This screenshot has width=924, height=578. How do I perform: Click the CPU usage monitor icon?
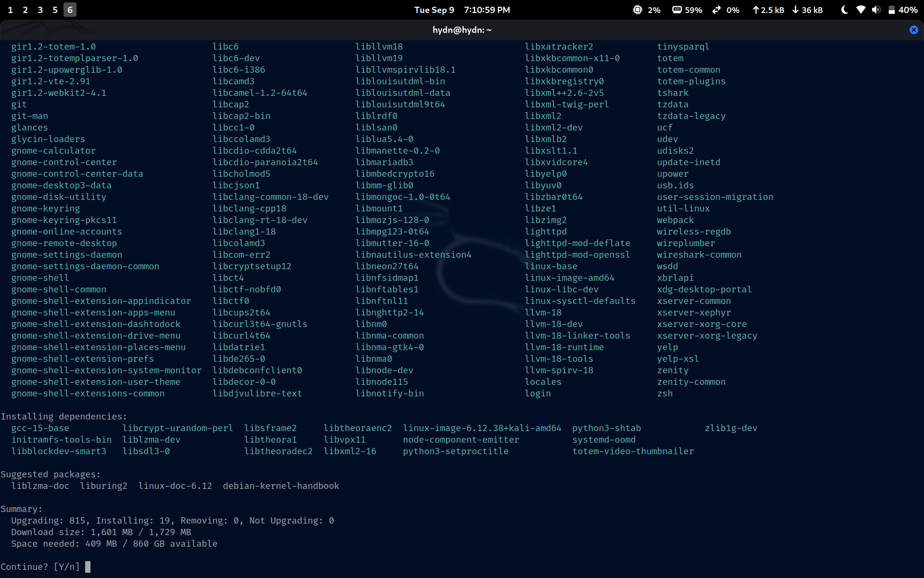(637, 10)
